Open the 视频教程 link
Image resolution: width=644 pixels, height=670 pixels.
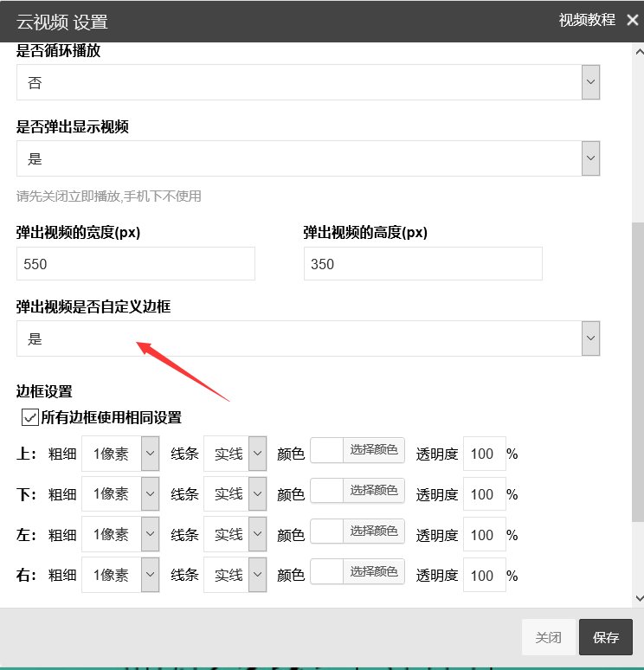coord(587,20)
